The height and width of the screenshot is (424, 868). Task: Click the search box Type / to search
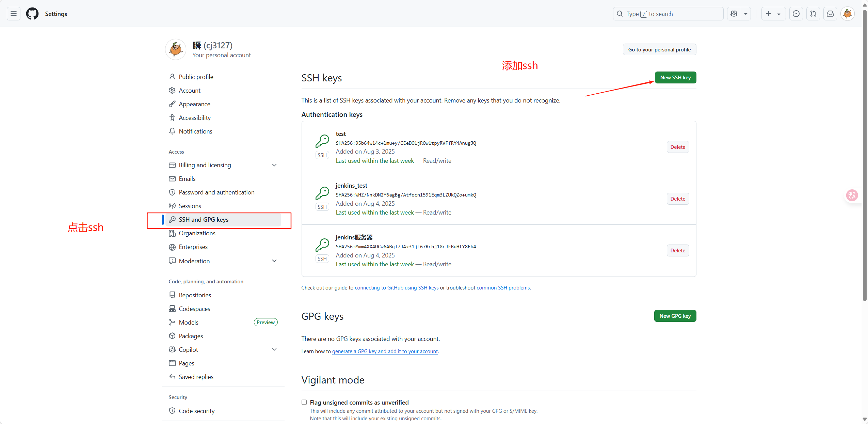pyautogui.click(x=668, y=14)
